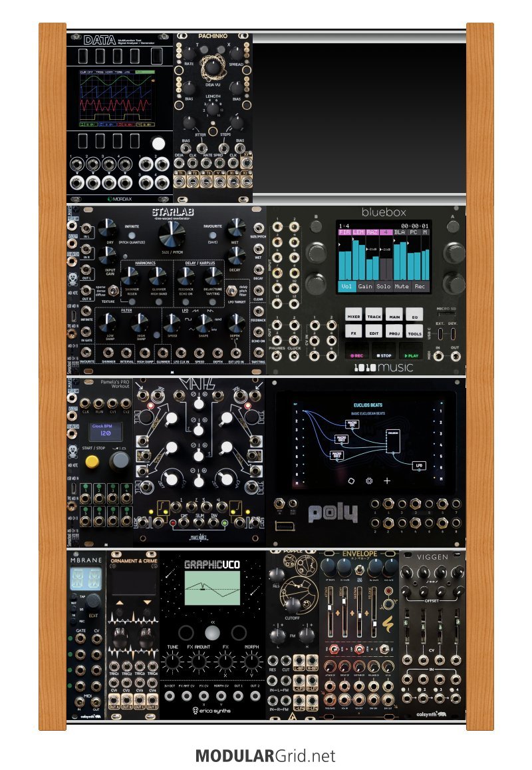This screenshot has height=770, width=532.
Task: Click the white round encoder on DATA module
Action: [158, 143]
